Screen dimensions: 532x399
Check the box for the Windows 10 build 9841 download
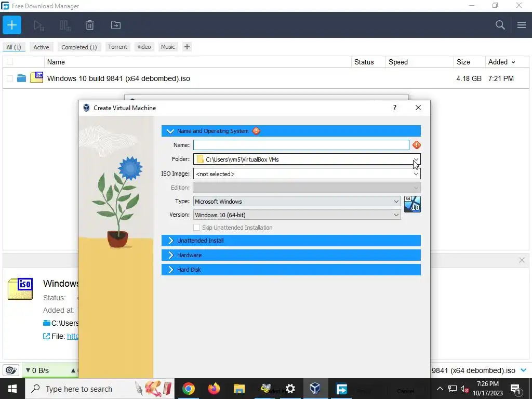10,78
